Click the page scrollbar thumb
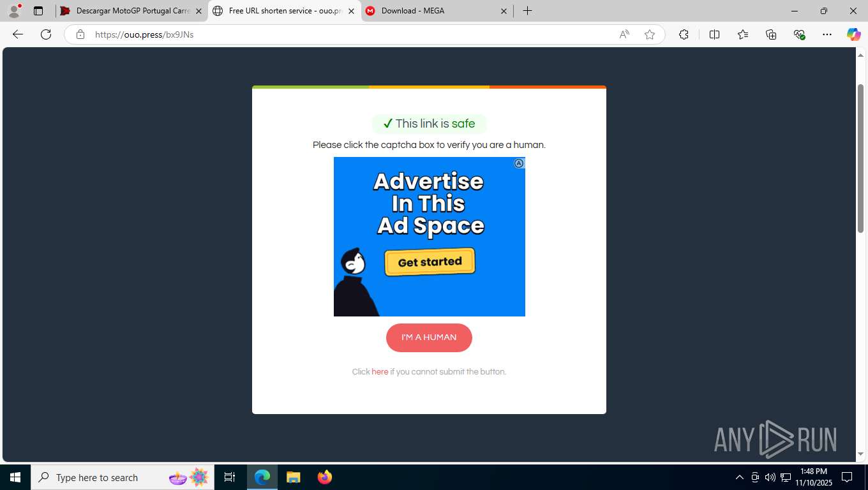The width and height of the screenshot is (868, 490). (860, 158)
